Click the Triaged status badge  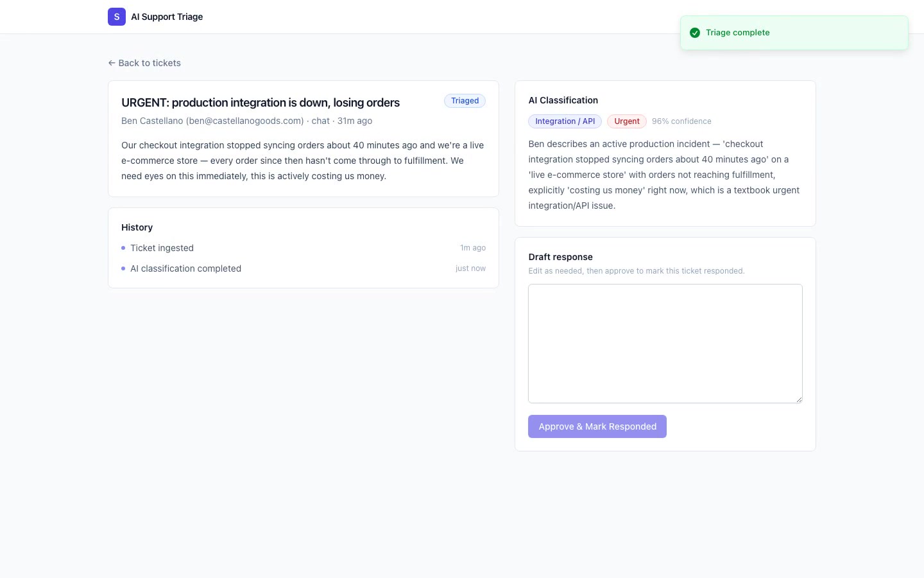tap(465, 101)
